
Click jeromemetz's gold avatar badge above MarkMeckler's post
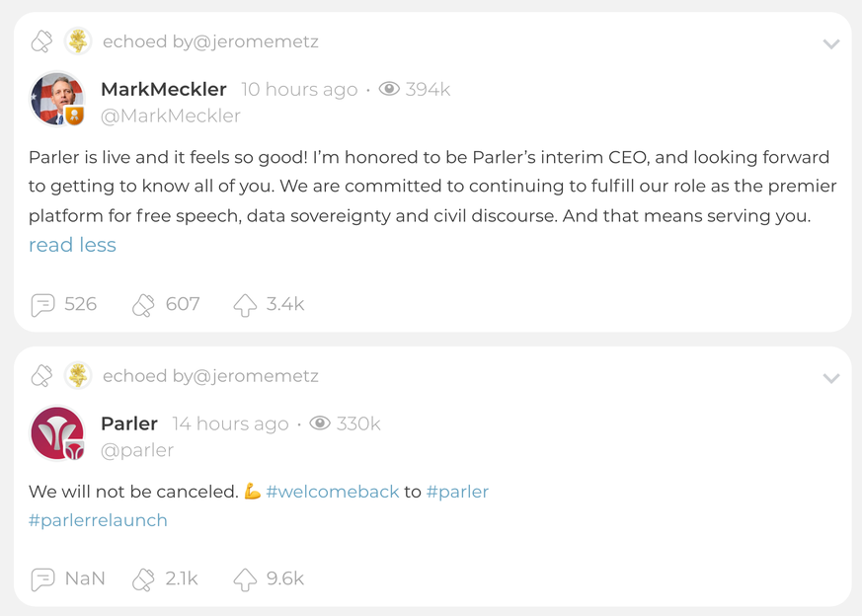click(x=78, y=41)
